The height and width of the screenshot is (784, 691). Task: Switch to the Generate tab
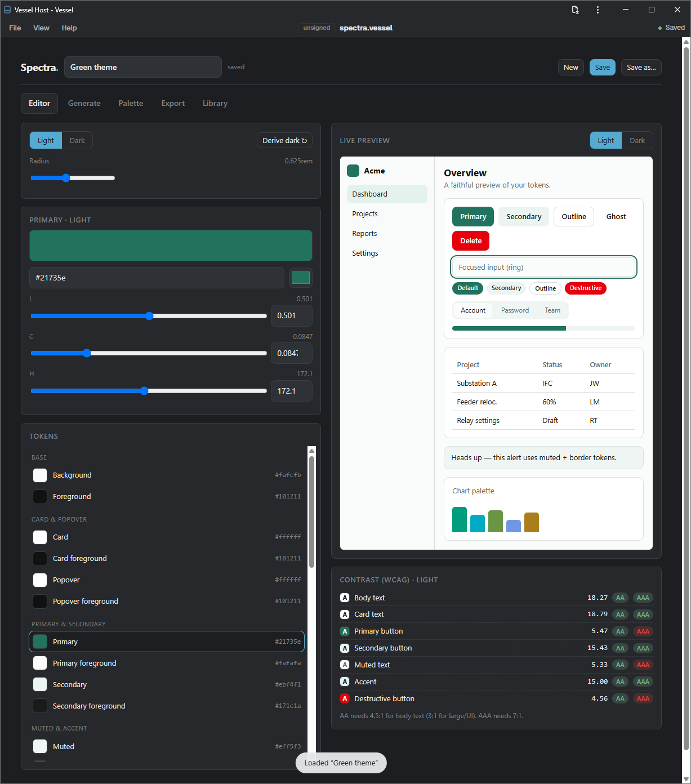[x=84, y=103]
